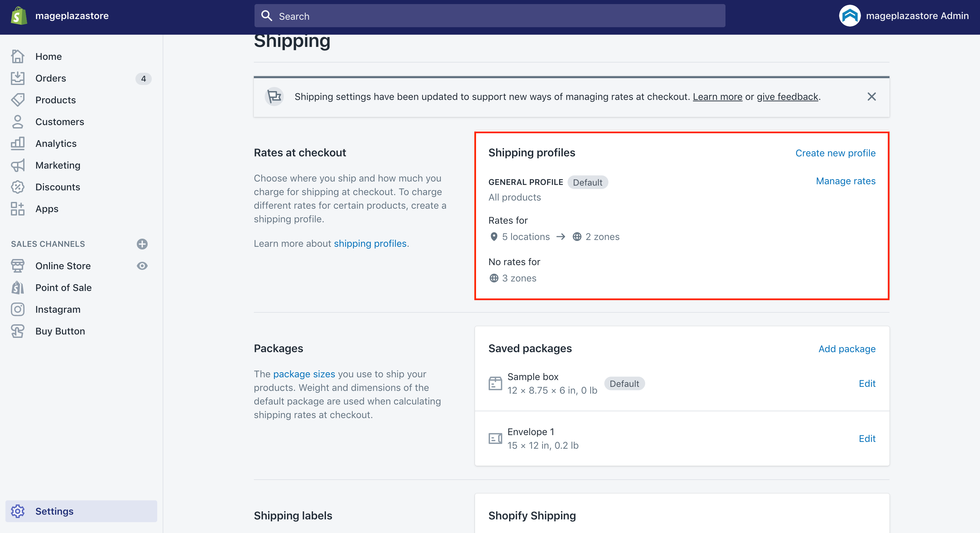The width and height of the screenshot is (980, 533).
Task: Open Marketing using the megaphone icon
Action: [18, 165]
